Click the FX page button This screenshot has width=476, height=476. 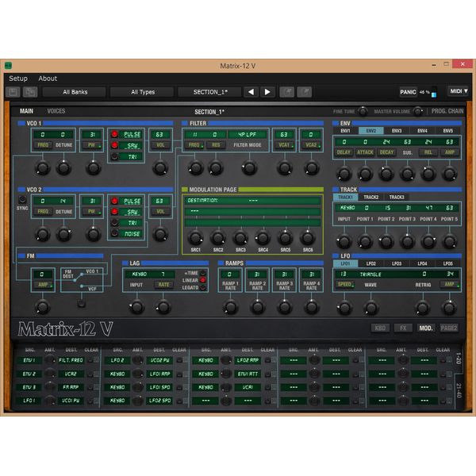pyautogui.click(x=403, y=328)
